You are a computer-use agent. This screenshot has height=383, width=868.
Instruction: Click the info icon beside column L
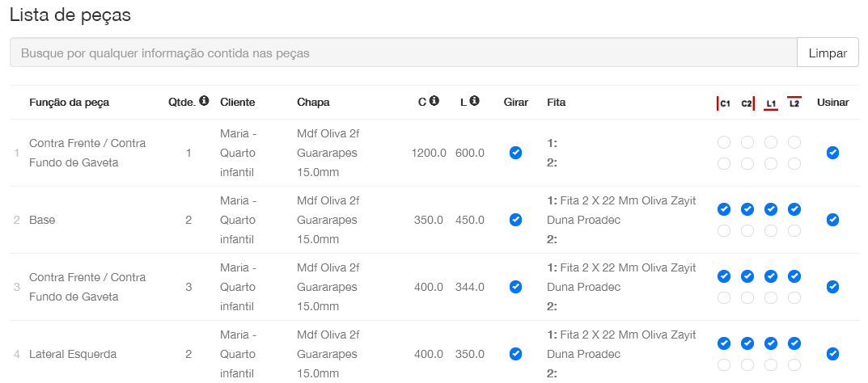click(x=475, y=101)
